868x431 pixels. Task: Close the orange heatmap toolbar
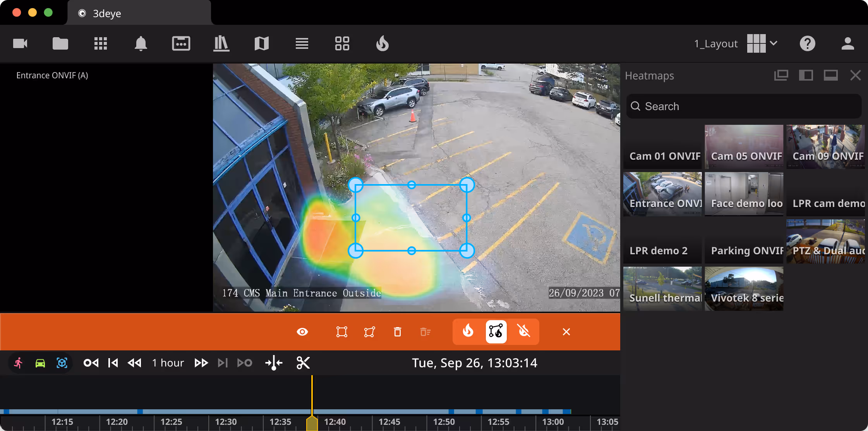(566, 332)
